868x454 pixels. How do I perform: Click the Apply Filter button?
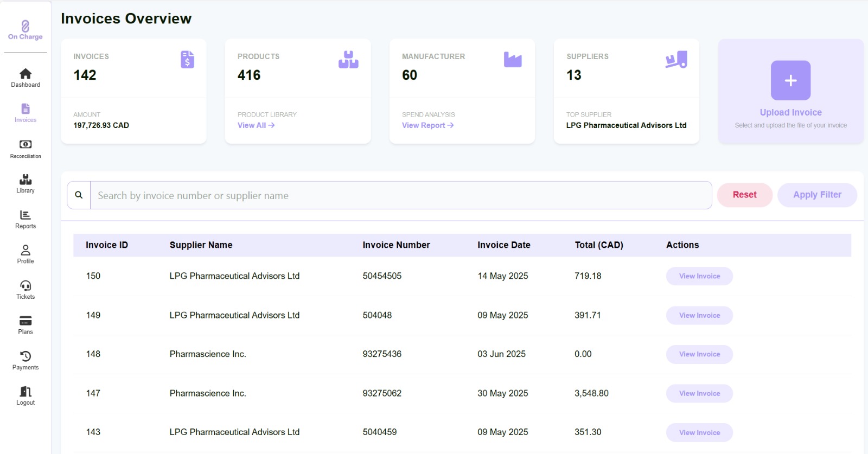(818, 195)
